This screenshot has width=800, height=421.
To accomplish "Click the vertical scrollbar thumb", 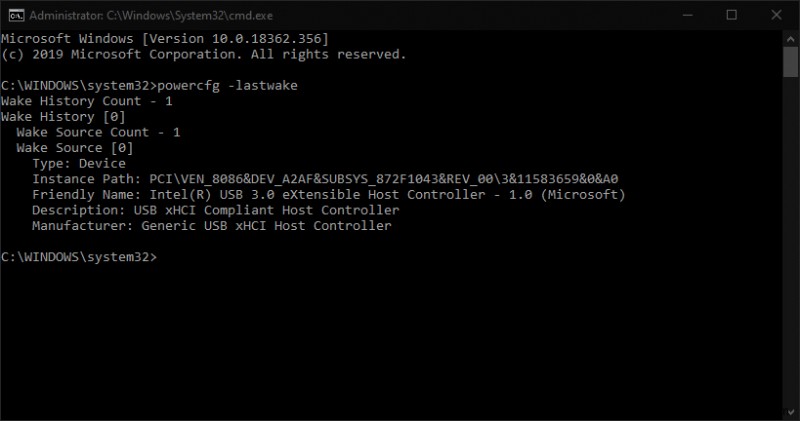I will (x=790, y=60).
